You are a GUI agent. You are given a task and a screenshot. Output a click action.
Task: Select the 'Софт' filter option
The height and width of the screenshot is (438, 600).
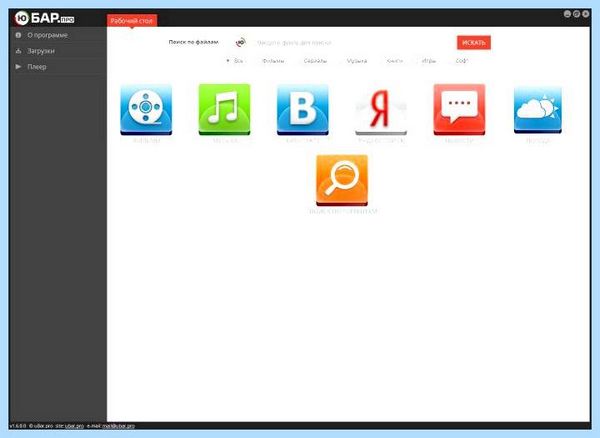pyautogui.click(x=461, y=61)
